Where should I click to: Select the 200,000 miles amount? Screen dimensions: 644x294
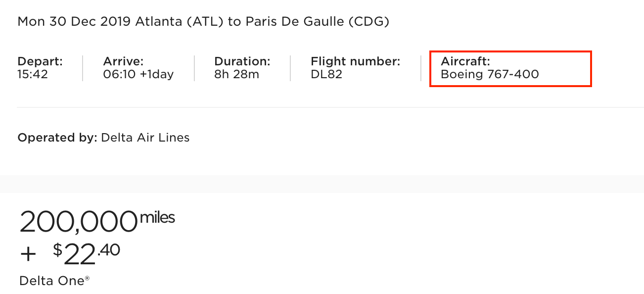click(x=78, y=222)
